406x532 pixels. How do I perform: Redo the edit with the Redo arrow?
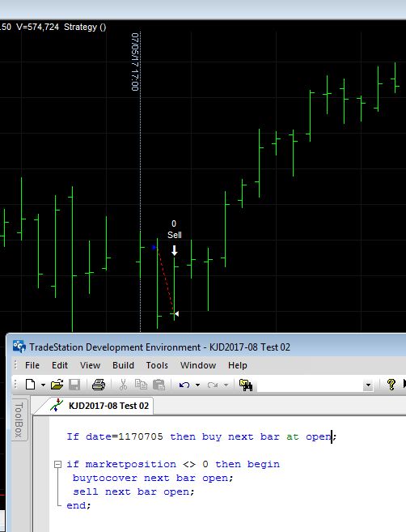click(x=213, y=385)
